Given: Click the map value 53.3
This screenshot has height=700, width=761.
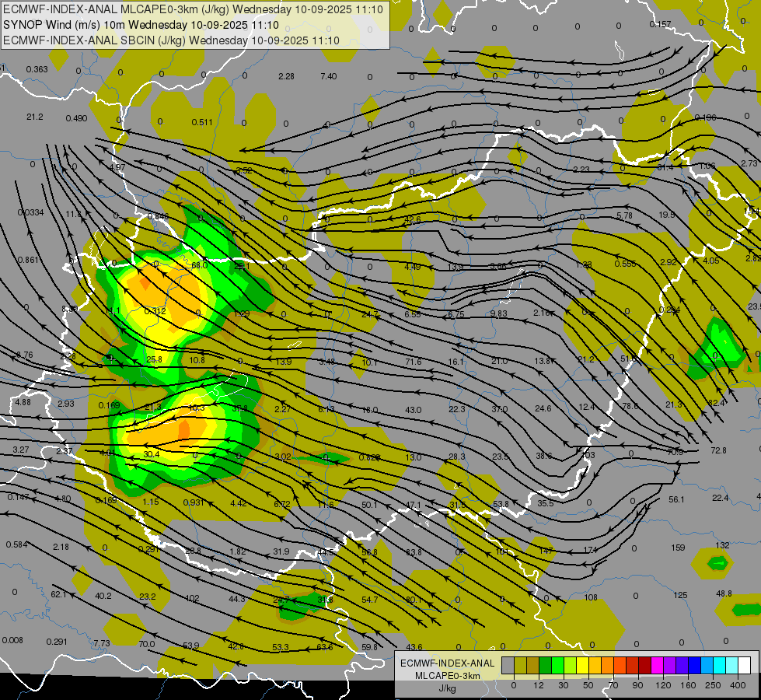Looking at the screenshot, I should [280, 648].
